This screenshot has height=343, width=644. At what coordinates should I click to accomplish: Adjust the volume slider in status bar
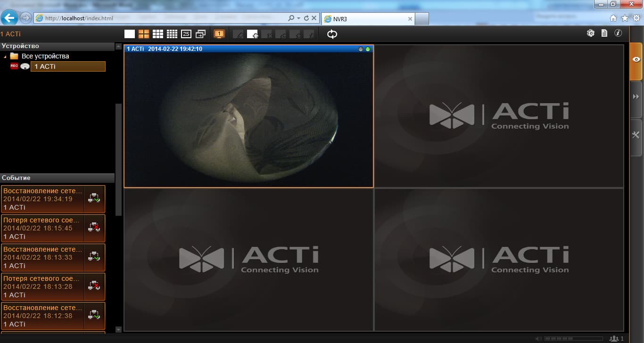(x=573, y=339)
